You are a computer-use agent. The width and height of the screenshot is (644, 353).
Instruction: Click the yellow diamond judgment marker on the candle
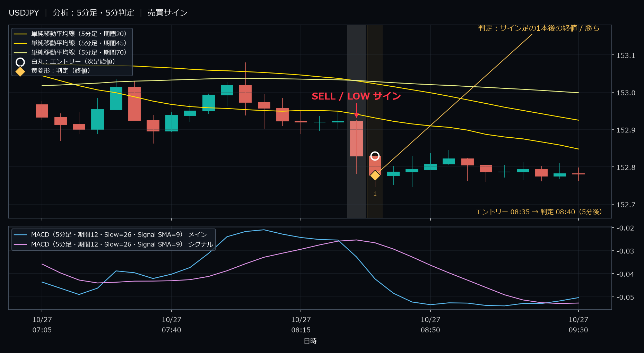click(x=375, y=175)
